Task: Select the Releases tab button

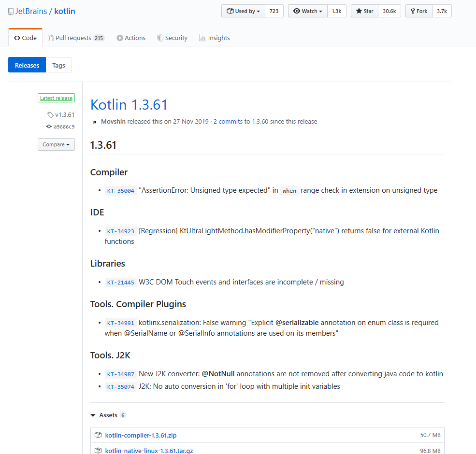Action: coord(27,65)
